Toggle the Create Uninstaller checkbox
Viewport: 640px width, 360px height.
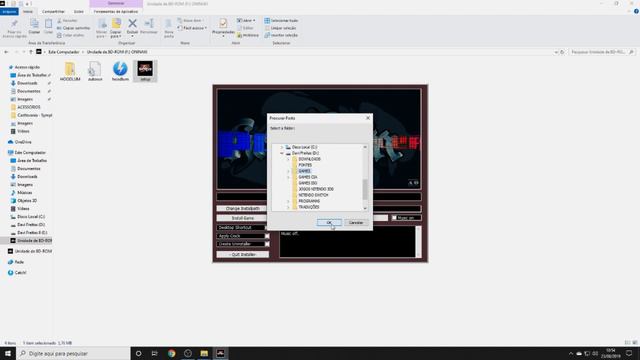[267, 244]
